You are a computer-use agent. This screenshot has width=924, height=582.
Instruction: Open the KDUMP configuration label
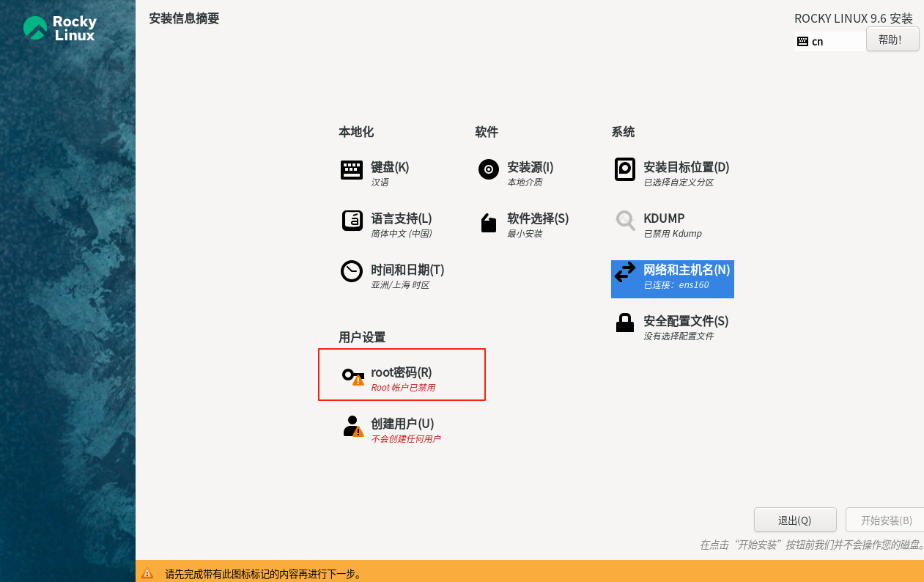[664, 218]
